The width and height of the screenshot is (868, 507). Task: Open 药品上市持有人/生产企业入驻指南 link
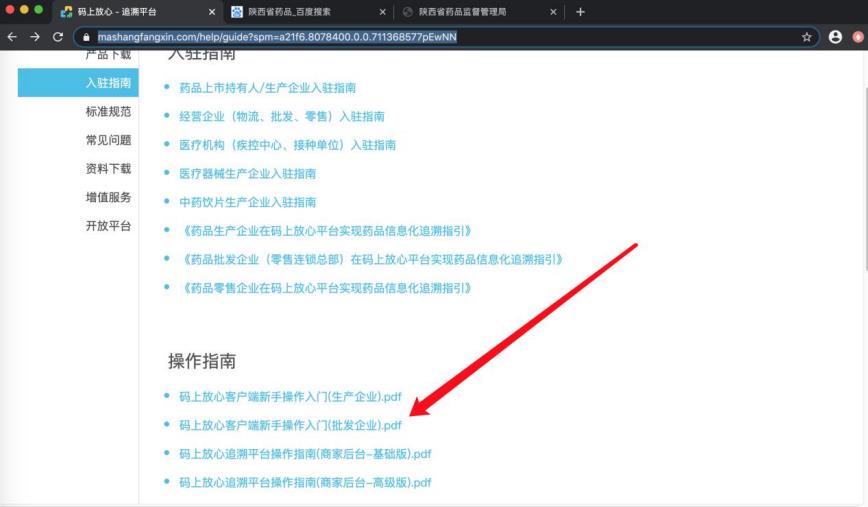(x=267, y=88)
